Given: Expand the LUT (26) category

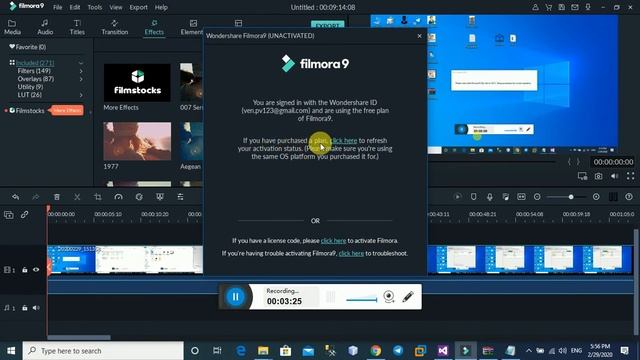Looking at the screenshot, I should [x=81, y=95].
